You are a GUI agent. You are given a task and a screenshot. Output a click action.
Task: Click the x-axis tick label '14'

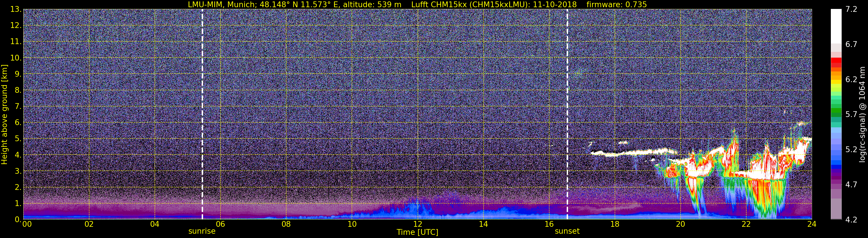coord(483,224)
